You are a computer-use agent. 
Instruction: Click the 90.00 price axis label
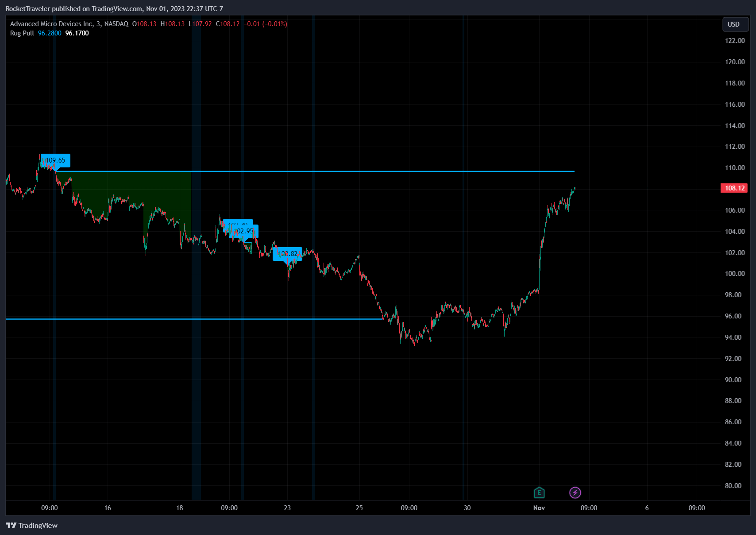pyautogui.click(x=733, y=380)
